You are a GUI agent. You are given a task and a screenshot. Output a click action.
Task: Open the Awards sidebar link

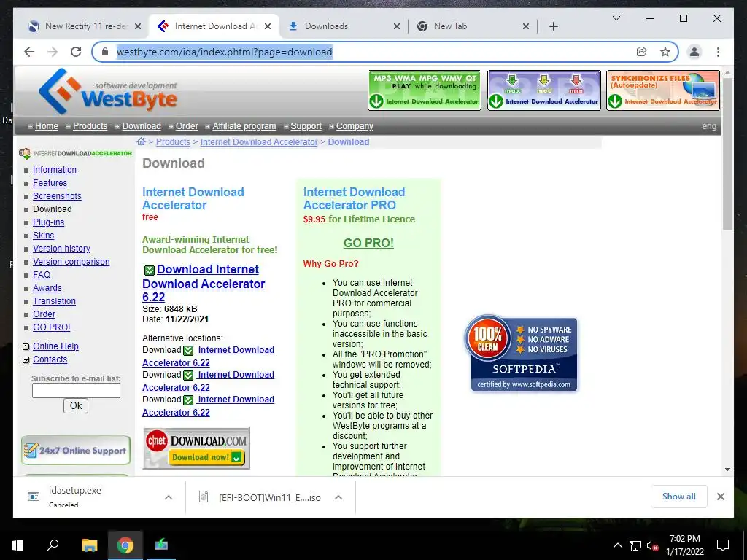(47, 288)
